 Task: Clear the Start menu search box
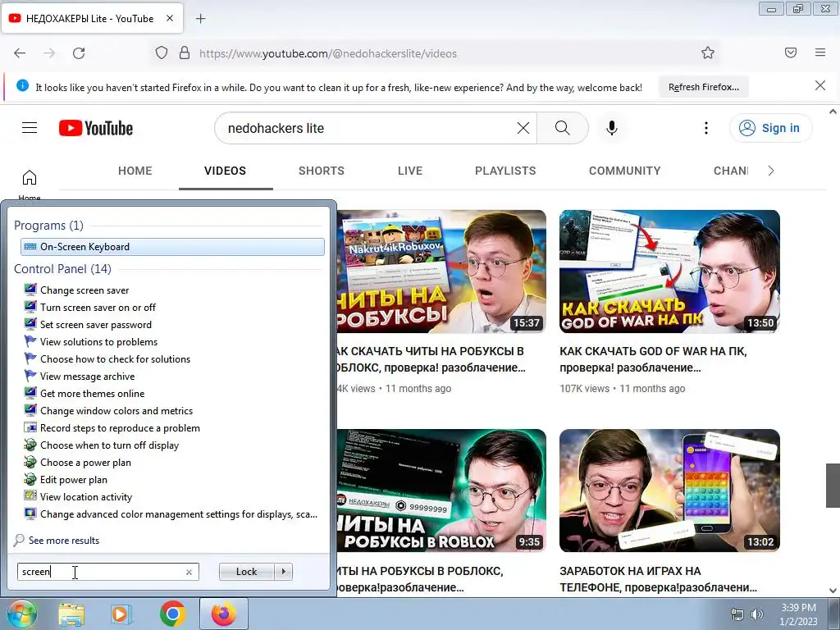[189, 572]
